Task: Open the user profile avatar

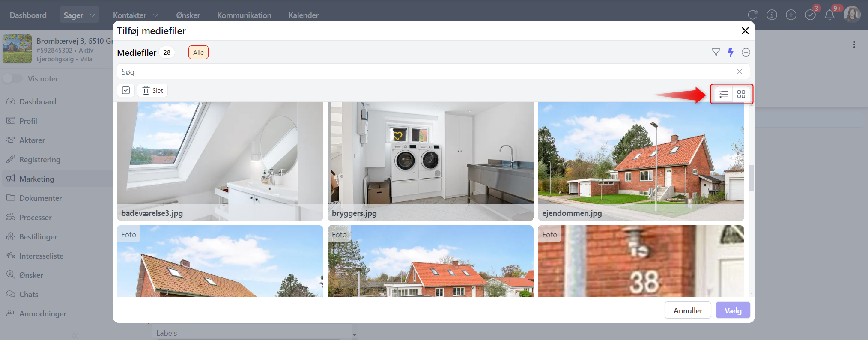Action: 852,15
